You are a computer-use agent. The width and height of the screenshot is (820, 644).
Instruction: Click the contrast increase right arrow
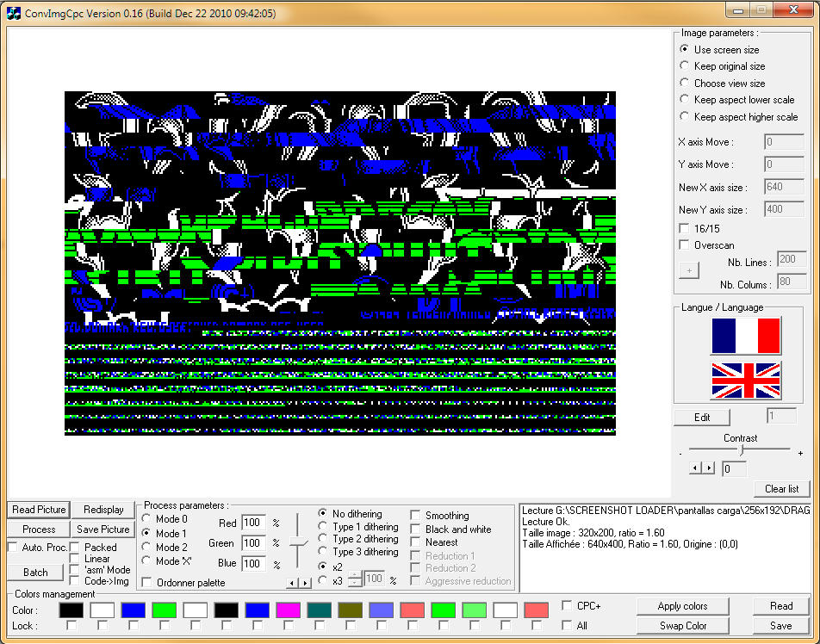(x=709, y=468)
